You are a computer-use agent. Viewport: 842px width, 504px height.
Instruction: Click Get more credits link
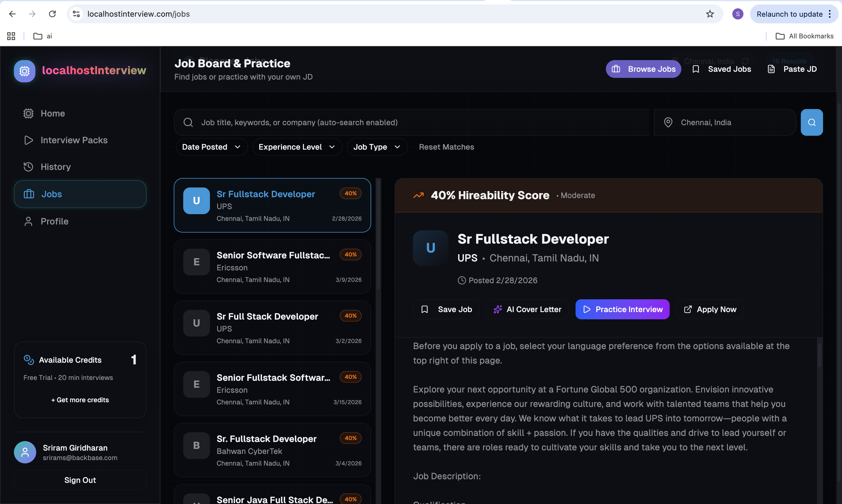point(80,400)
